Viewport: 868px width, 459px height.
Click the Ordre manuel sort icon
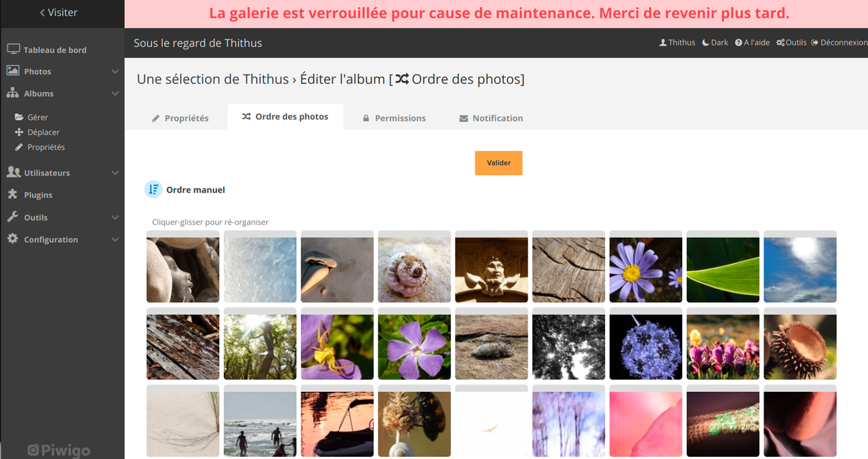[153, 190]
